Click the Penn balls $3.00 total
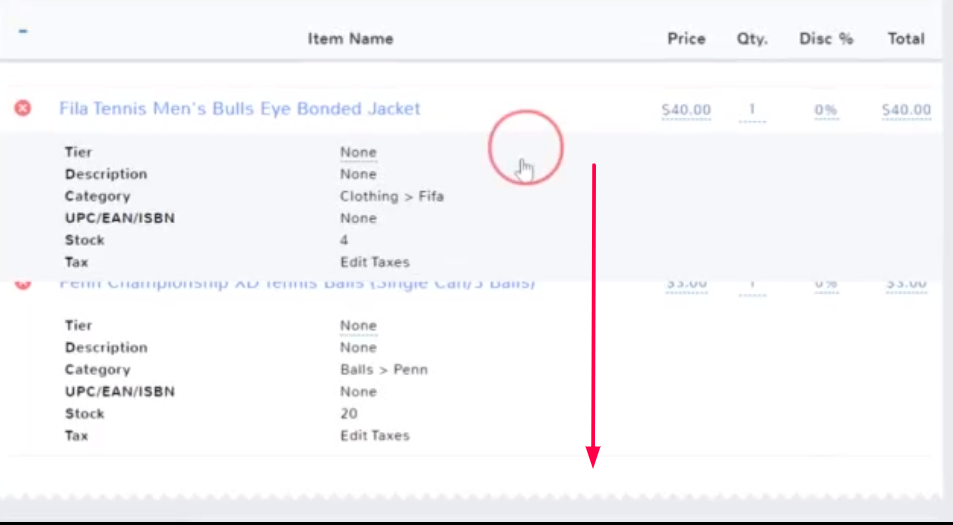Image resolution: width=953 pixels, height=525 pixels. [906, 285]
